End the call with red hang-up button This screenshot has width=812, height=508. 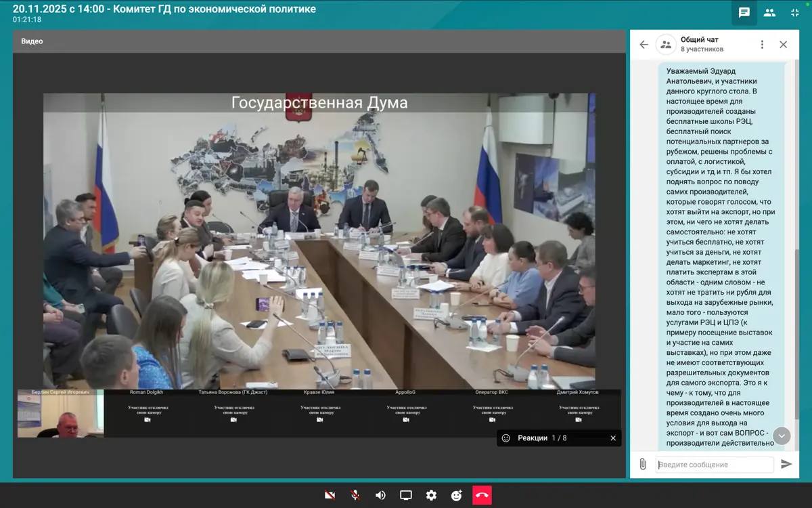coord(482,495)
